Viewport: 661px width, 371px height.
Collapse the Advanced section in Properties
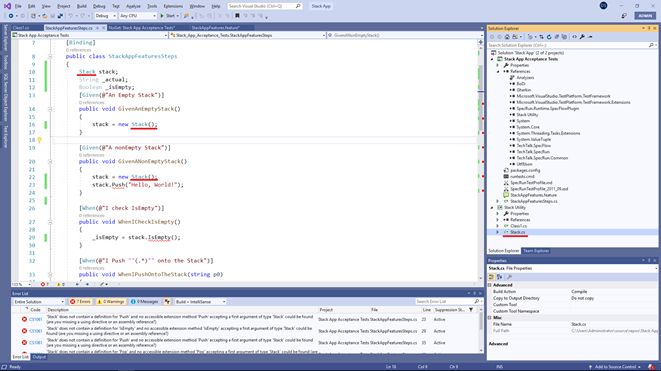tap(490, 285)
